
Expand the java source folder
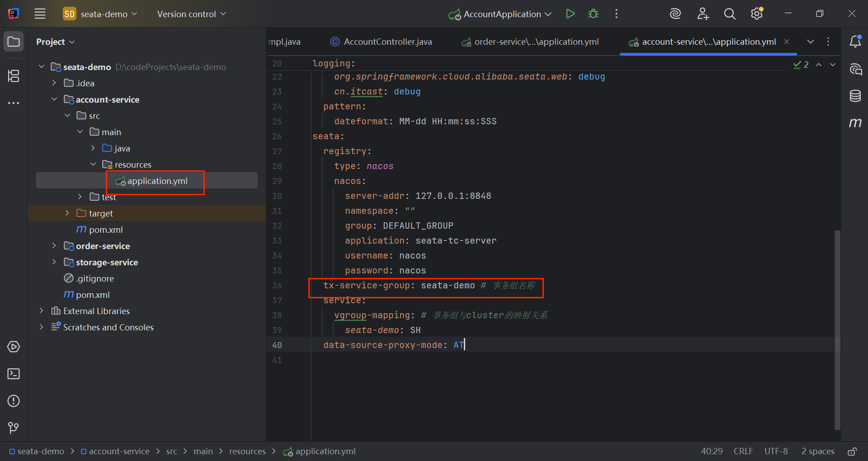(93, 148)
